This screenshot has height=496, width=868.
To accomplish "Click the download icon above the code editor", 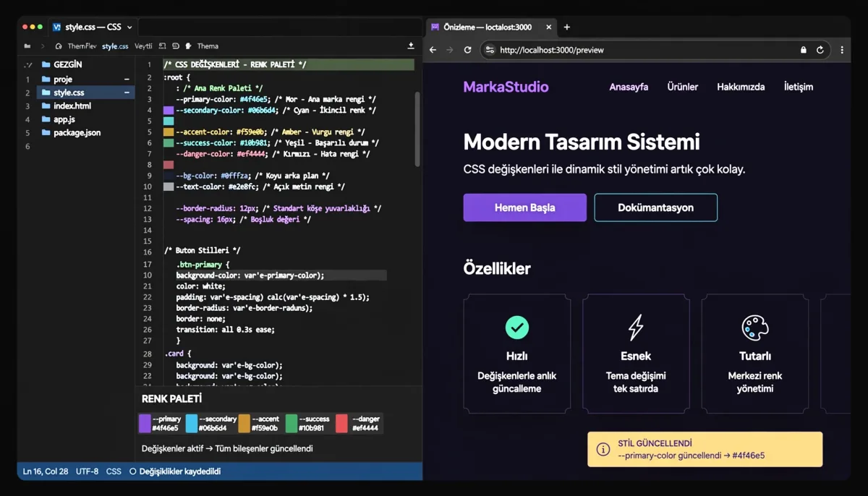I will [411, 46].
